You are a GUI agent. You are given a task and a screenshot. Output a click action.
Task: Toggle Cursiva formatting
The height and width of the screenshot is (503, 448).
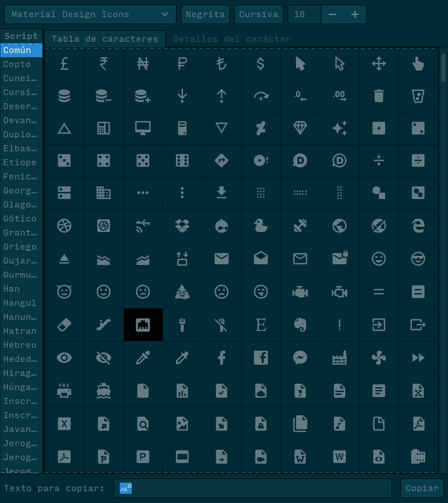click(x=258, y=14)
